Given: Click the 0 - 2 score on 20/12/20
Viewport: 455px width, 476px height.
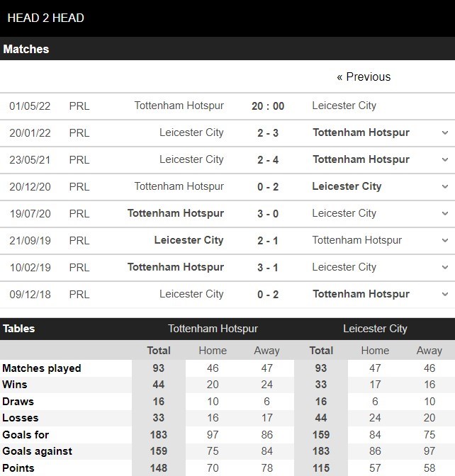Looking at the screenshot, I should pyautogui.click(x=268, y=186).
